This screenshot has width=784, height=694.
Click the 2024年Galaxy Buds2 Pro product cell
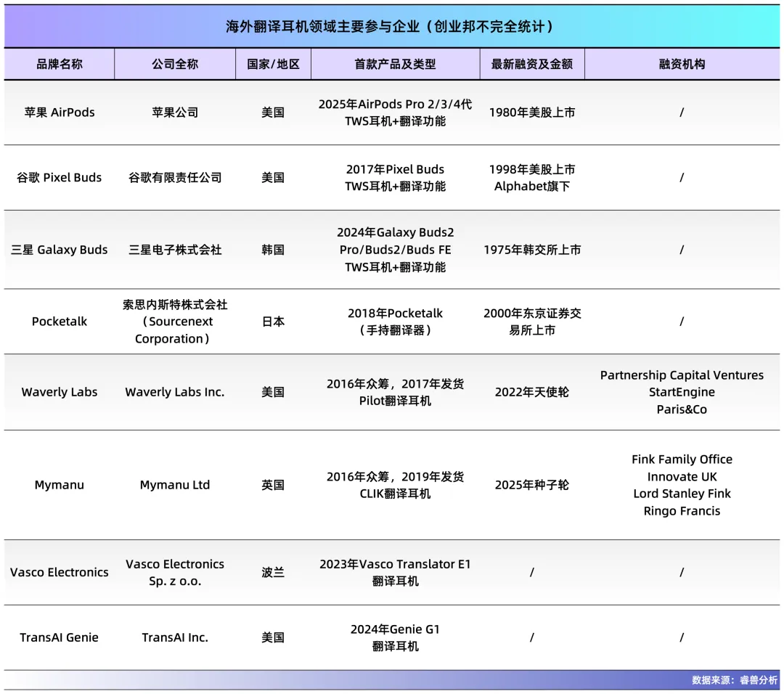click(x=395, y=250)
